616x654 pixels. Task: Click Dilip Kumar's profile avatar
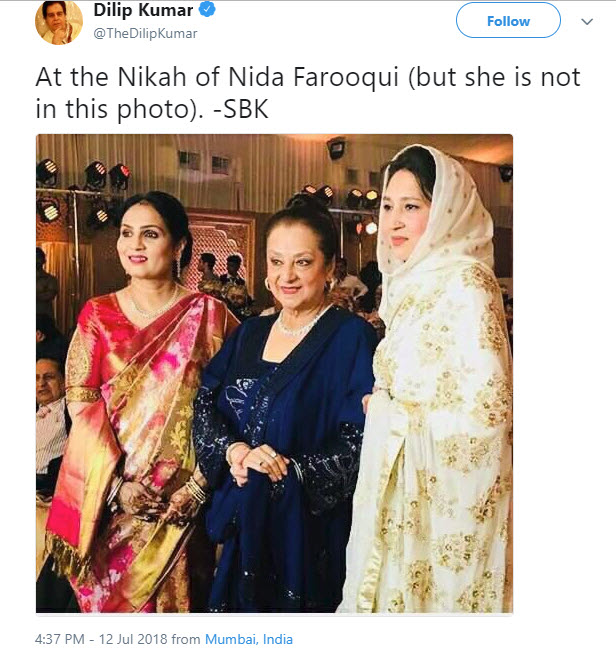58,22
